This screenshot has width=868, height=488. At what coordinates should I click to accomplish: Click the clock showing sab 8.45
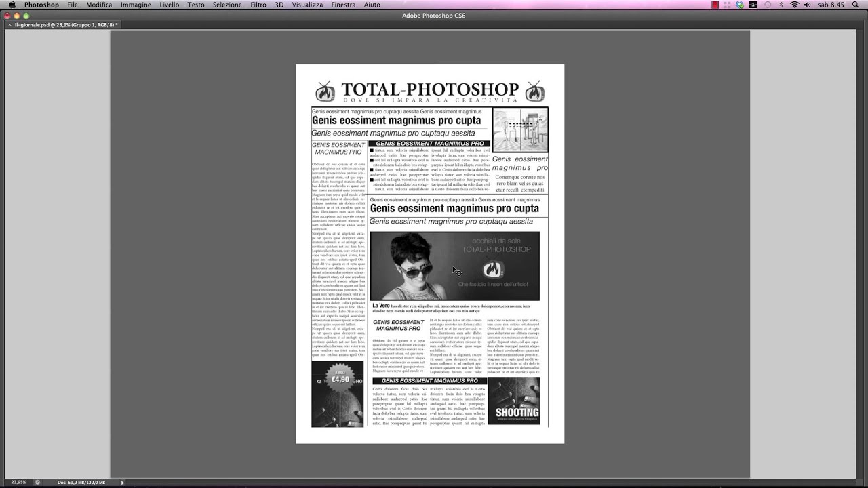click(831, 5)
